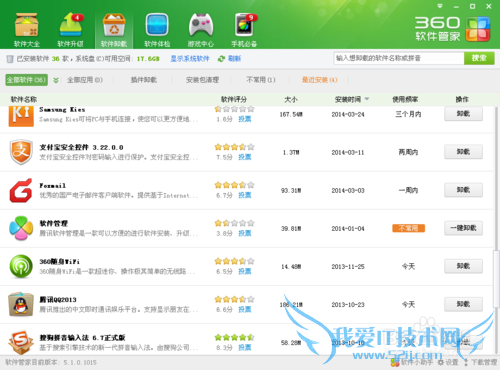Screen dimensions: 500x370
Task: Uninstall 腾讯QQ2013 with 卸载 button
Action: tap(463, 304)
